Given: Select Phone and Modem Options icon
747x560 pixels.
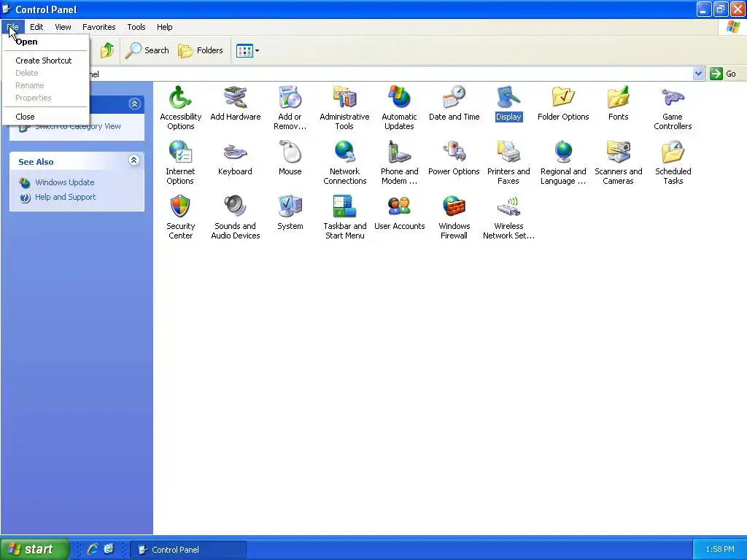Looking at the screenshot, I should pyautogui.click(x=399, y=163).
